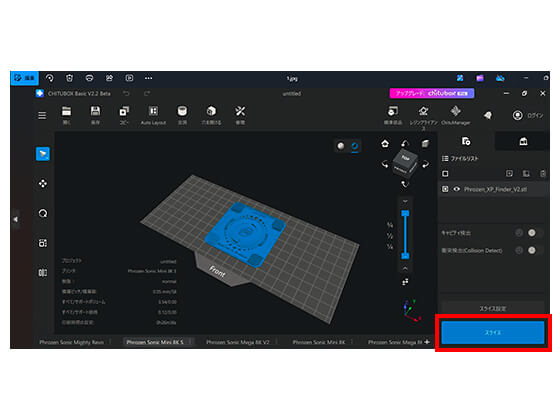Open the printer machine panel tab
Screen dimensions: 560x420
523,141
